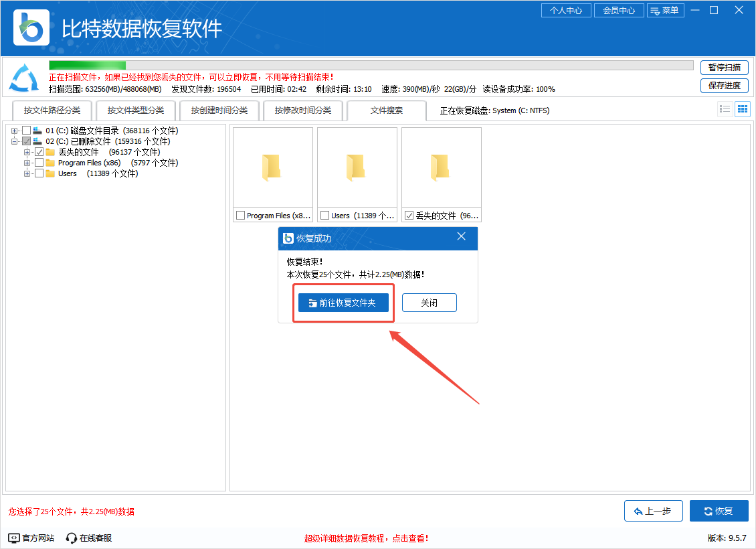756x549 pixels.
Task: Click the app logo in the title bar
Action: (31, 27)
